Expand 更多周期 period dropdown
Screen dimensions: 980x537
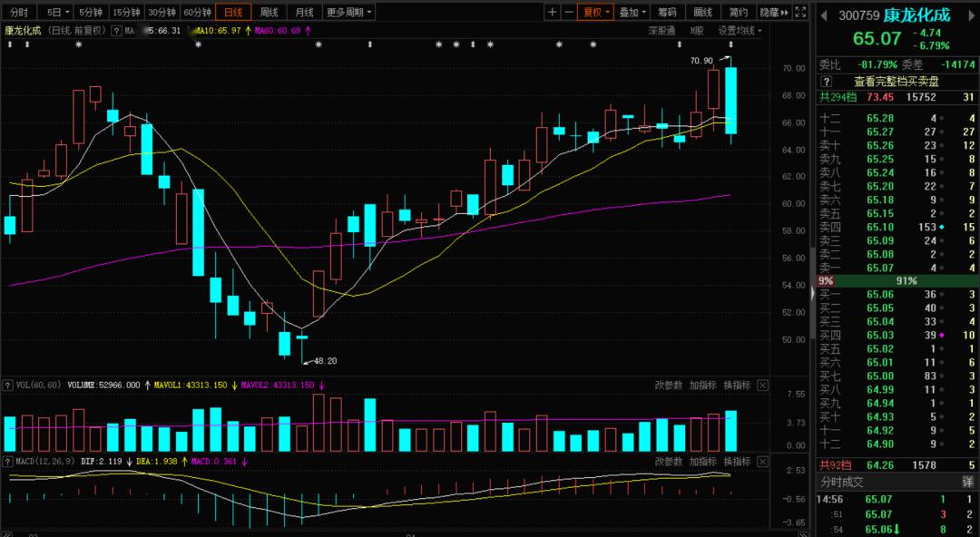[348, 12]
